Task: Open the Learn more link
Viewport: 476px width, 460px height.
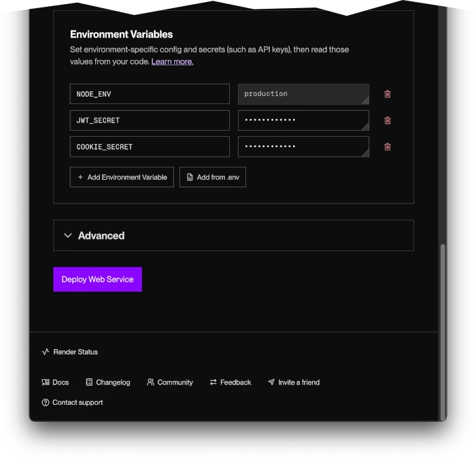Action: click(x=173, y=62)
